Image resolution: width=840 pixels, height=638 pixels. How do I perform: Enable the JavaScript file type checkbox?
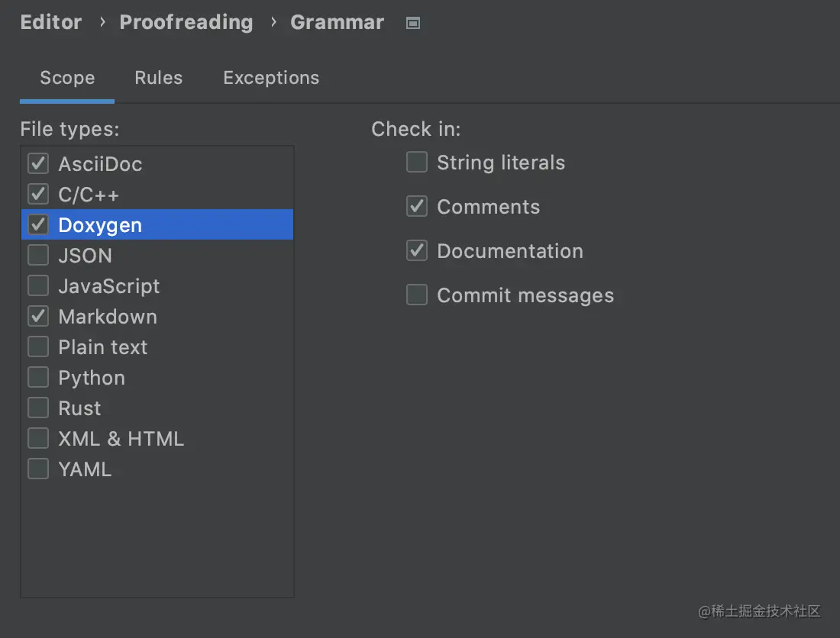pos(38,286)
